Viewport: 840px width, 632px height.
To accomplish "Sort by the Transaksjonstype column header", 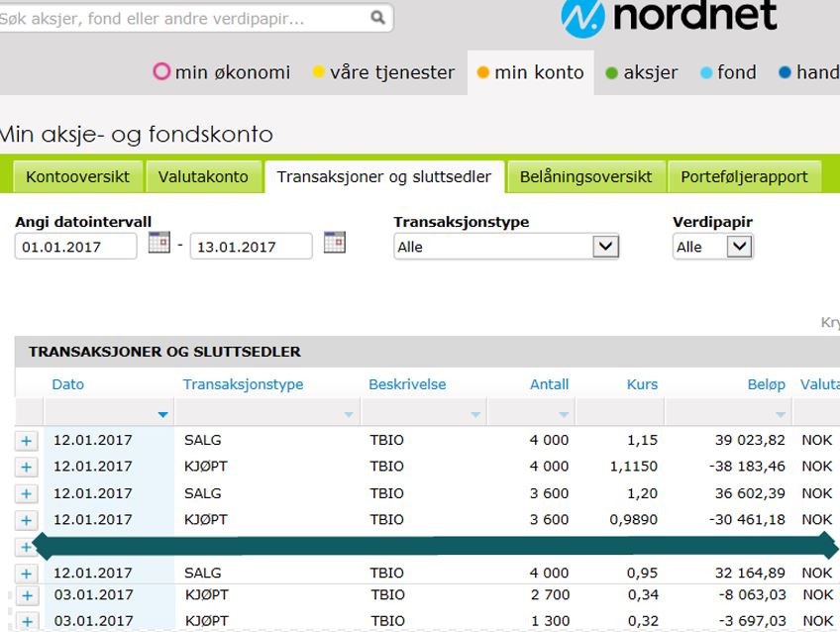I will (244, 384).
